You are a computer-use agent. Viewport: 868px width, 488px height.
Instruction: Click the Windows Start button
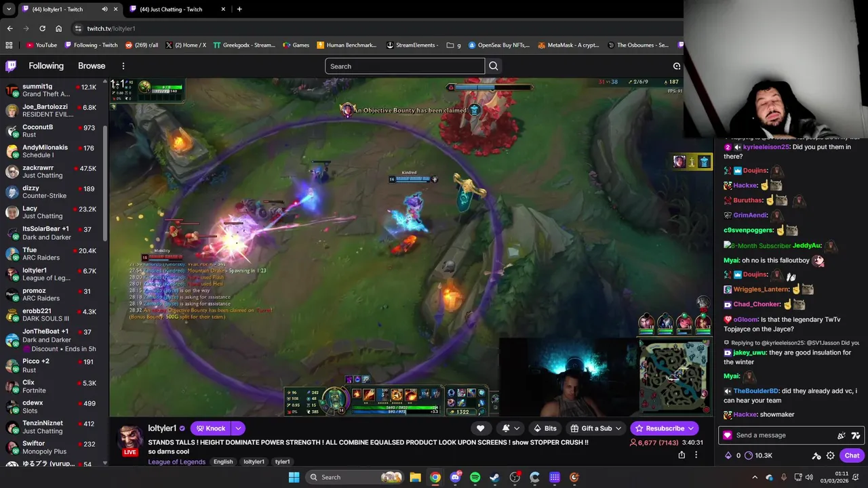tap(294, 477)
